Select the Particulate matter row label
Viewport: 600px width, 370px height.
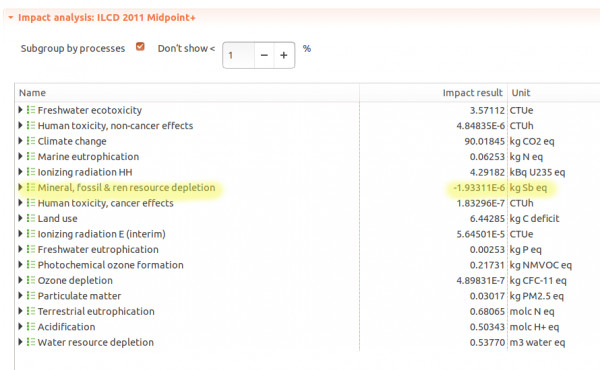pos(79,296)
